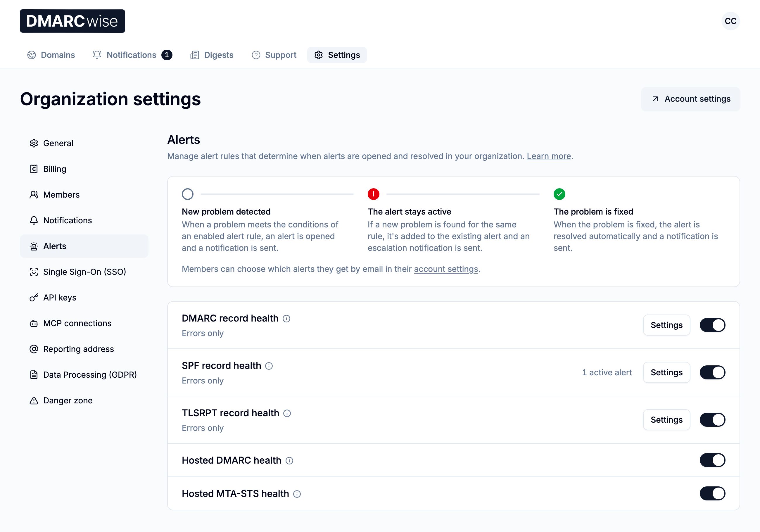The image size is (760, 532).
Task: Click the API keys key icon
Action: [34, 298]
